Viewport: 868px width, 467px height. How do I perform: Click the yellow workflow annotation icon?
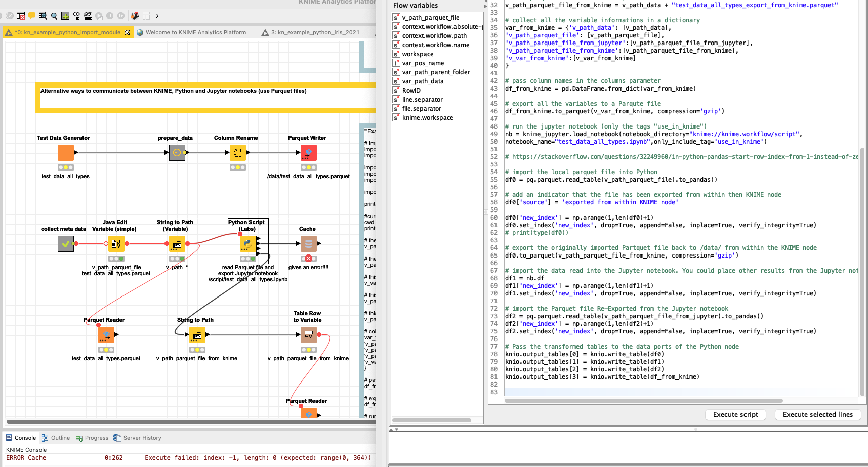[x=32, y=16]
